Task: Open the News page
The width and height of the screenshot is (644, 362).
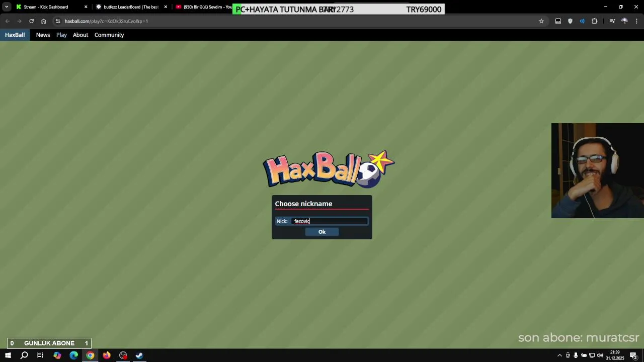Action: pos(43,35)
